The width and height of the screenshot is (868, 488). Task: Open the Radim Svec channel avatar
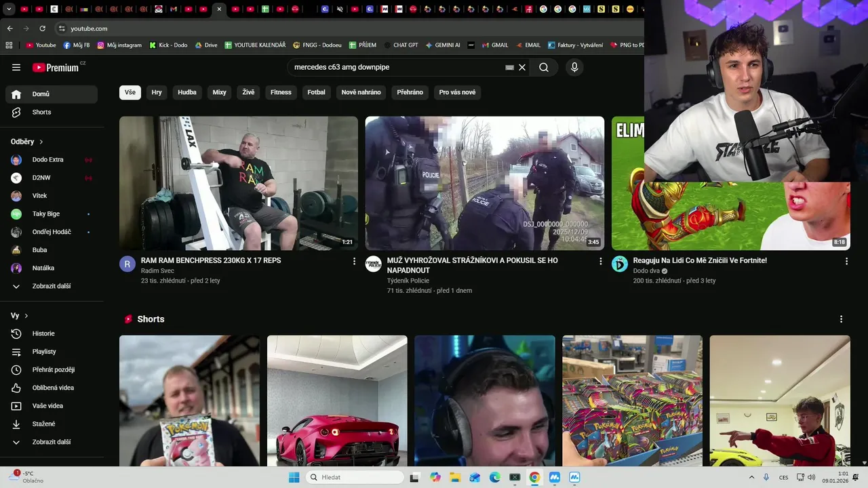pyautogui.click(x=127, y=264)
